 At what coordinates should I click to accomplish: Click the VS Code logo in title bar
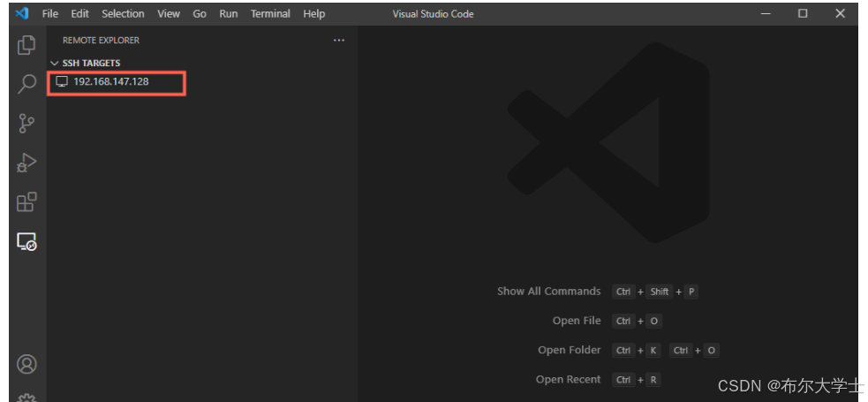[x=22, y=13]
